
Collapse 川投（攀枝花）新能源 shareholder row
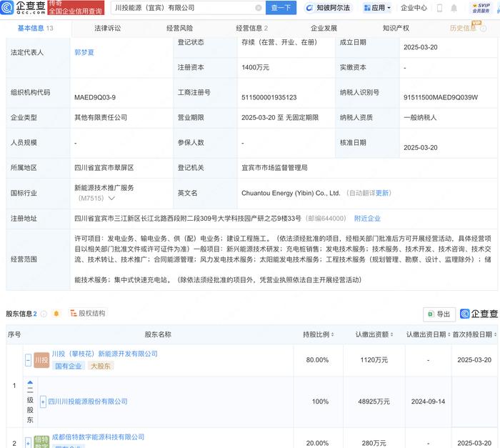coord(28,360)
